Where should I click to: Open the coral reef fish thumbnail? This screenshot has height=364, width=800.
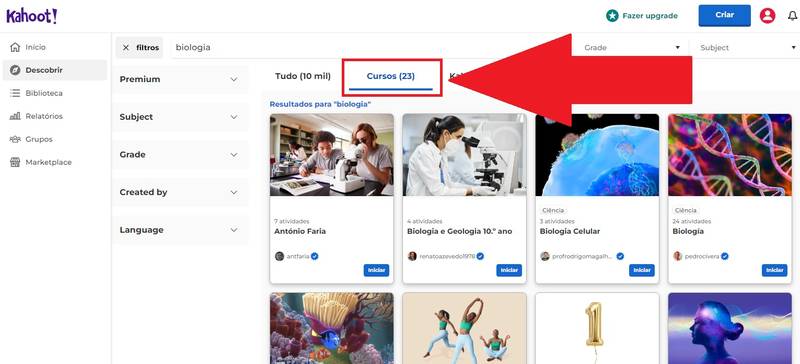pyautogui.click(x=332, y=328)
